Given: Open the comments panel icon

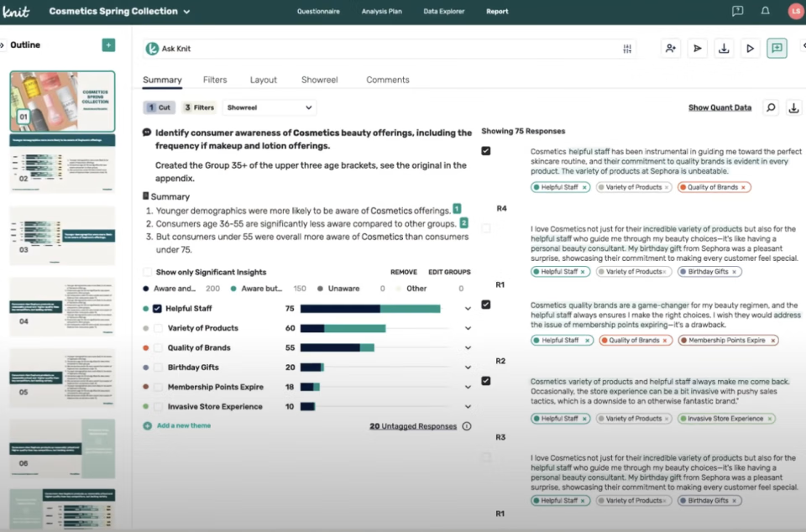Looking at the screenshot, I should [x=777, y=49].
